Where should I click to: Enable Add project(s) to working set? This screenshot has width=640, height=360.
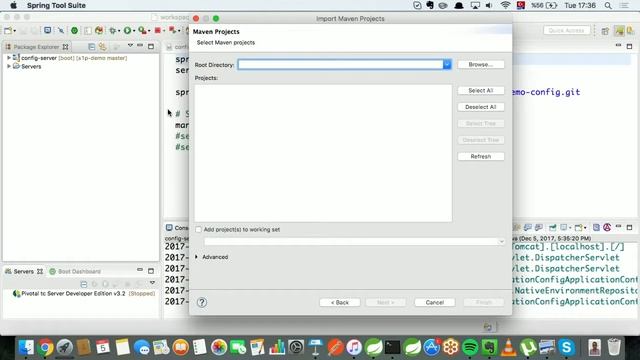[x=198, y=229]
